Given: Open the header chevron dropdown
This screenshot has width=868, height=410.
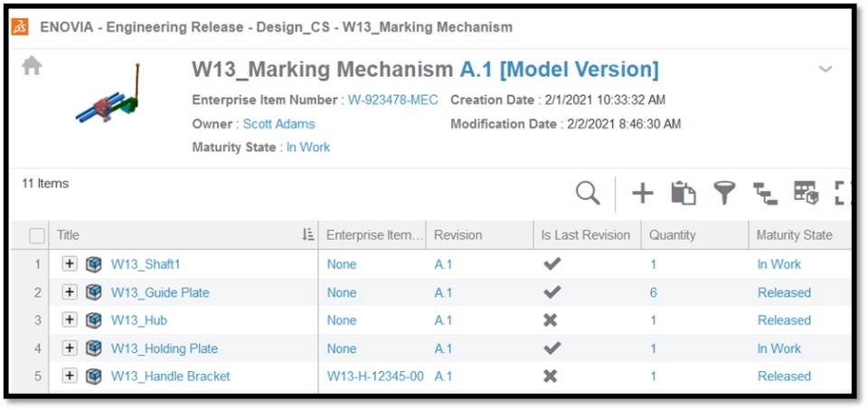Looking at the screenshot, I should click(826, 70).
